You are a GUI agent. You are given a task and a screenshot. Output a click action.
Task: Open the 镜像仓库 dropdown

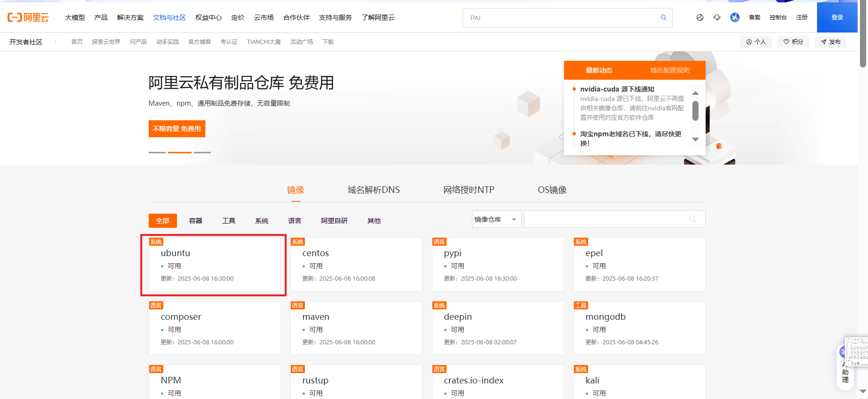point(497,219)
